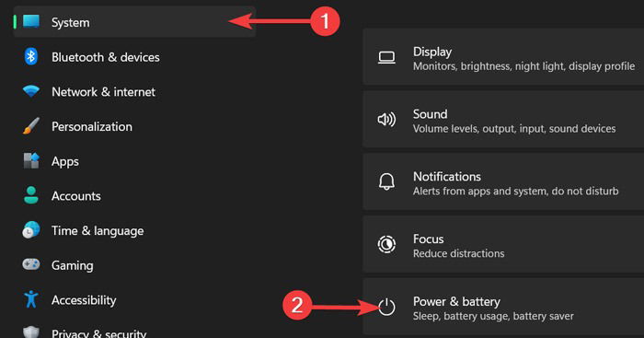
Task: Open the Focus settings card
Action: coord(503,244)
